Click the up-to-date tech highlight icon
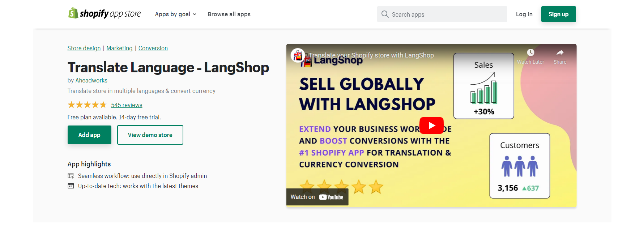The image size is (644, 234). point(71,186)
